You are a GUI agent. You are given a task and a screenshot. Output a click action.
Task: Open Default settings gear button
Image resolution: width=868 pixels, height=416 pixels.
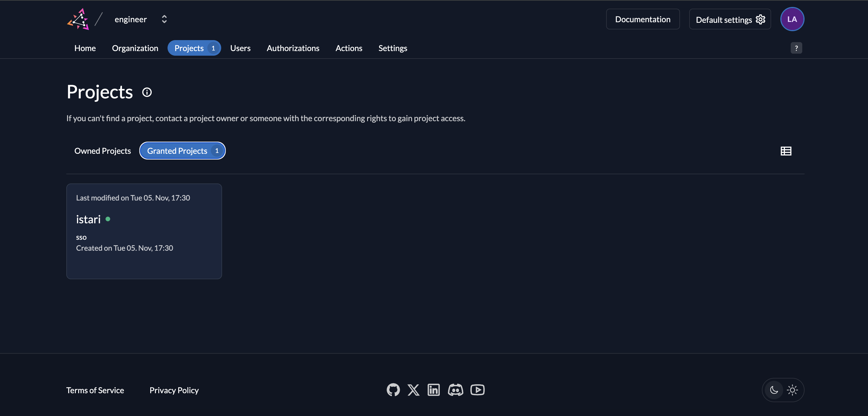coord(730,19)
